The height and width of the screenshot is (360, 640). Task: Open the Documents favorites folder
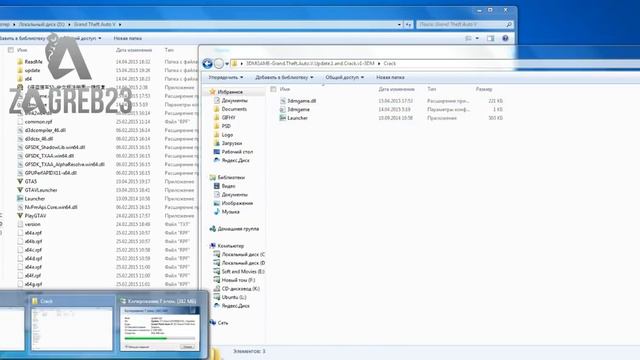tap(234, 109)
